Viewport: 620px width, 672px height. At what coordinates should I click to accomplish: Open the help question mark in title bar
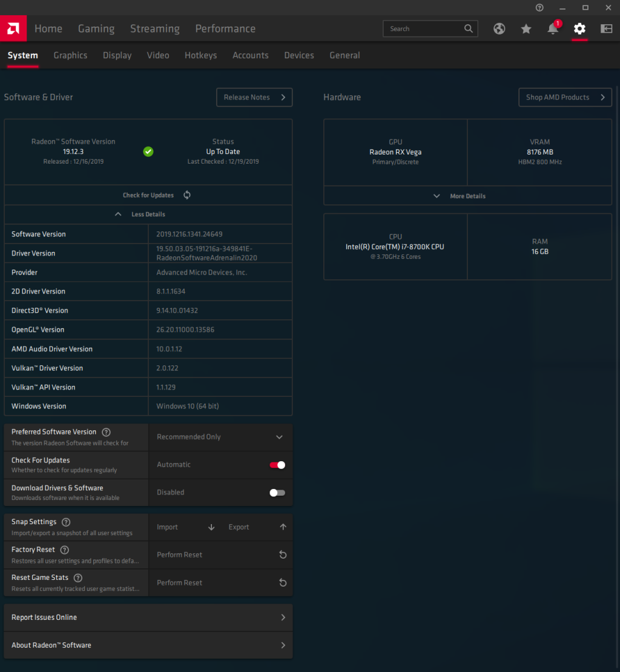539,8
